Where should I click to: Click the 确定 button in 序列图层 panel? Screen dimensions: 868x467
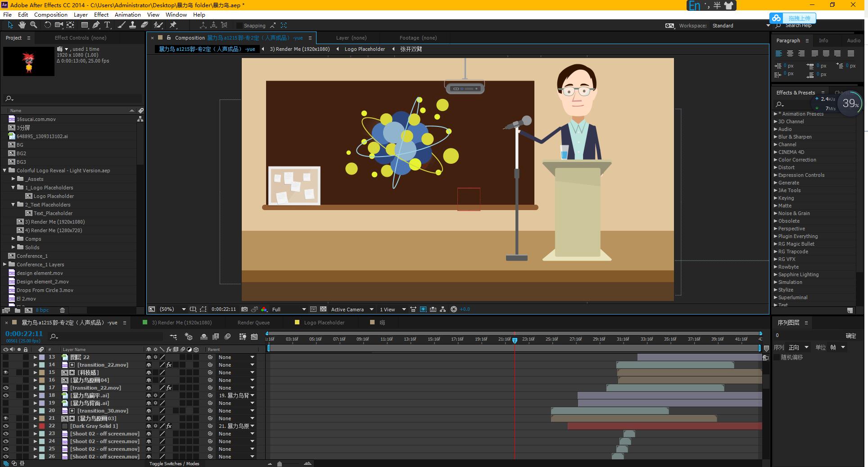tap(851, 336)
